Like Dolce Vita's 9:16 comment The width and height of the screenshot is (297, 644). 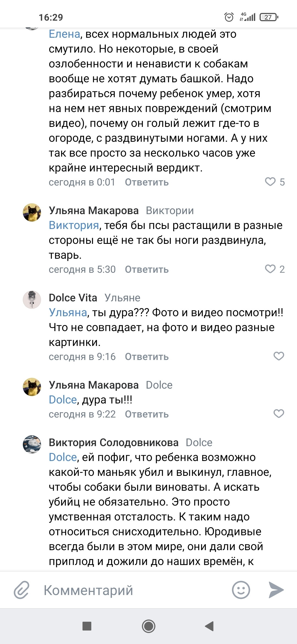coord(279,356)
